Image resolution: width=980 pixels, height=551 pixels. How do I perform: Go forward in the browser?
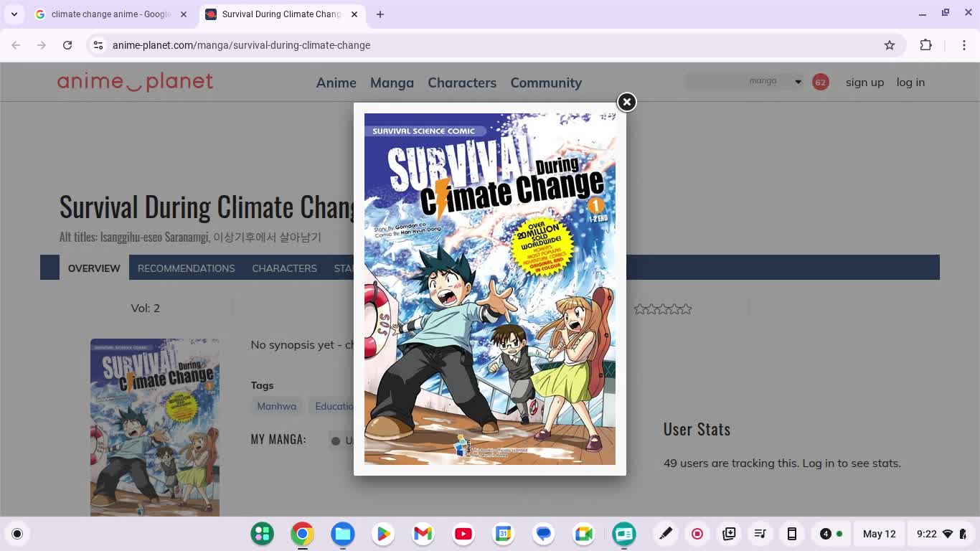42,45
